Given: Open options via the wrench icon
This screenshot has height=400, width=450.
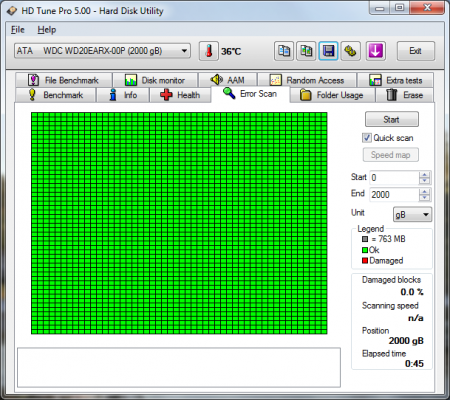Looking at the screenshot, I should [351, 51].
